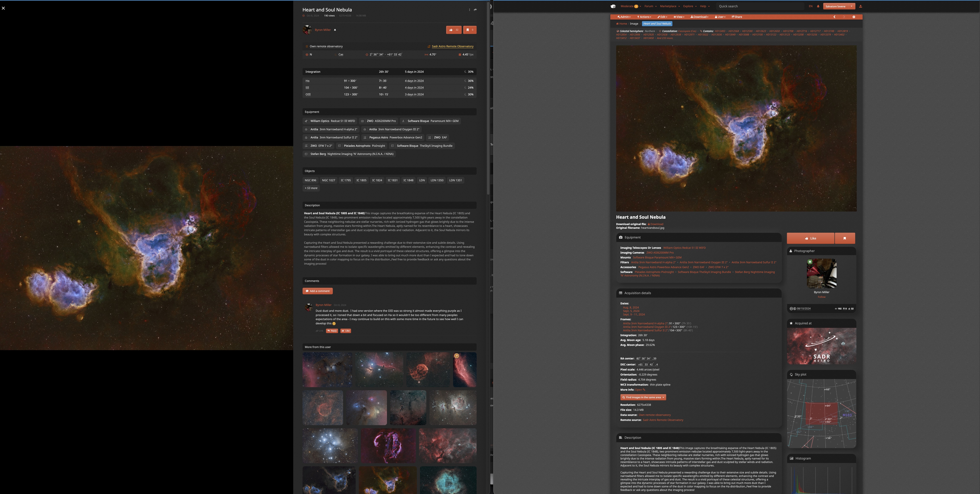Open the Admin toolbar dropdown

click(x=624, y=17)
